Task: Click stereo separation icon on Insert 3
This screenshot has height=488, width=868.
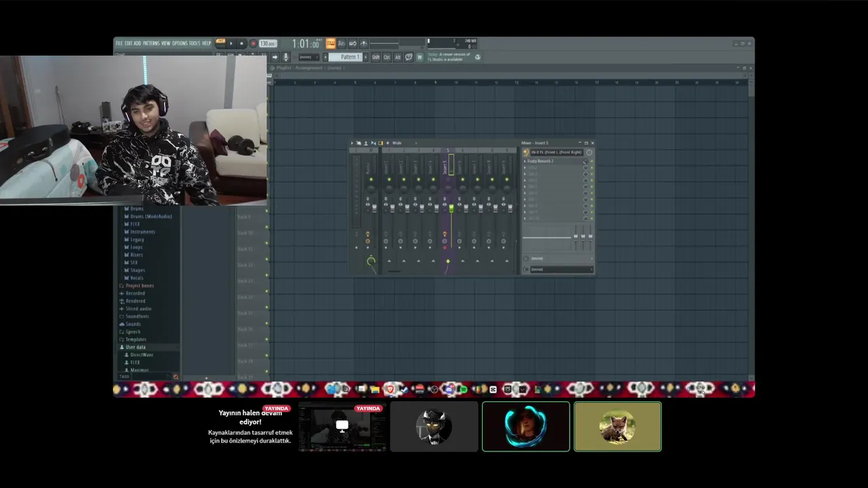Action: [415, 205]
